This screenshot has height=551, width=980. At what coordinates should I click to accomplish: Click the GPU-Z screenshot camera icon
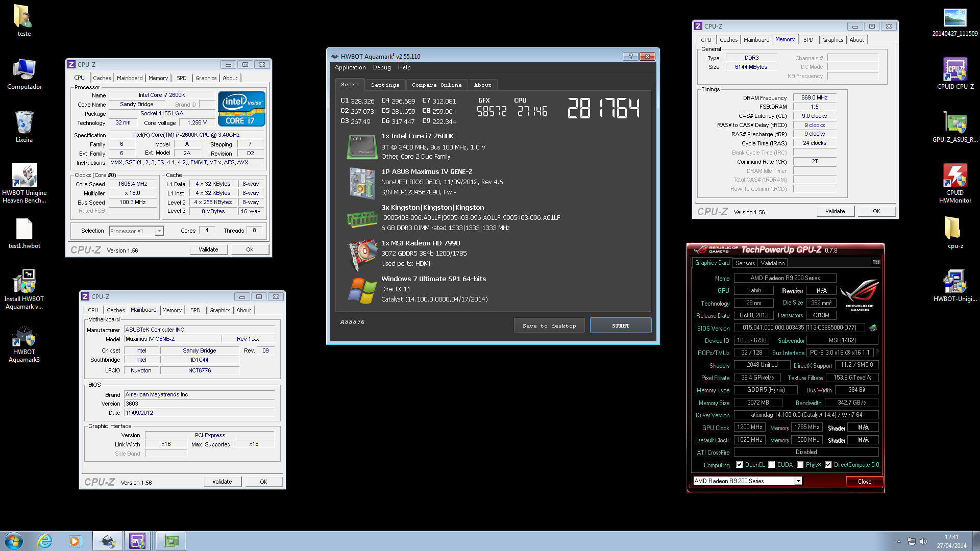(x=876, y=262)
